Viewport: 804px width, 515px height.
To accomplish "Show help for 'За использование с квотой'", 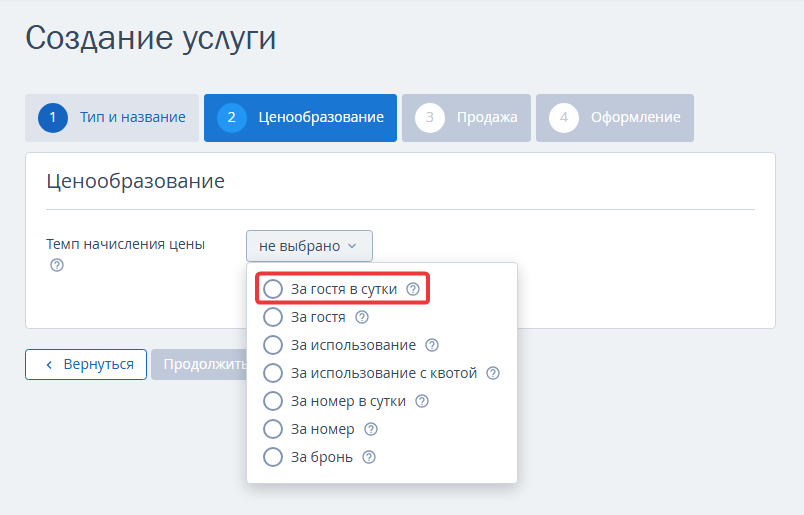I will tap(493, 373).
